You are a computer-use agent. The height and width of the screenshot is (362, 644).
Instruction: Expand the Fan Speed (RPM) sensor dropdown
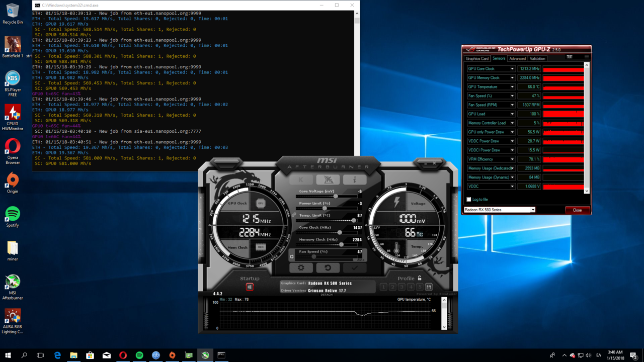[x=512, y=105]
